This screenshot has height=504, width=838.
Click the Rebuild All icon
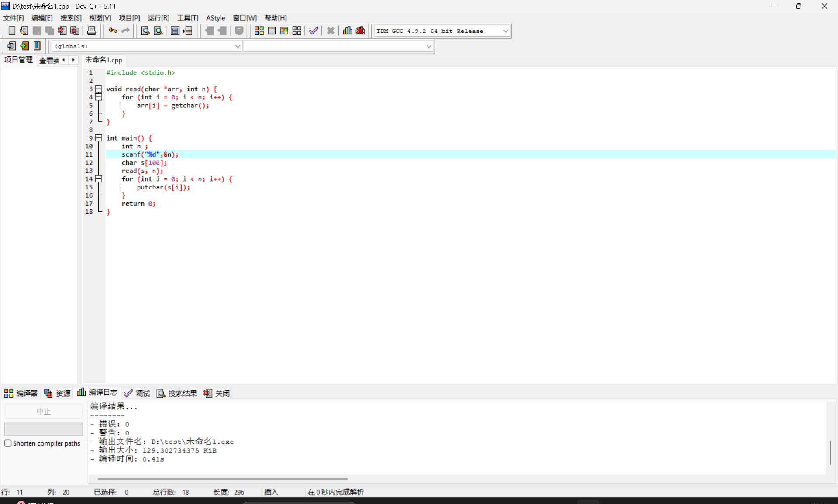pos(297,31)
